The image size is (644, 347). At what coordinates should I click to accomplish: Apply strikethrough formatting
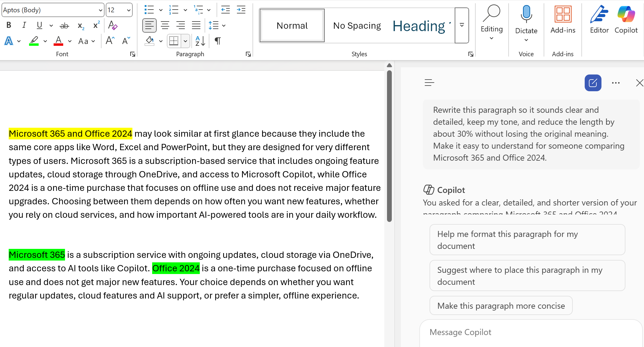(64, 25)
